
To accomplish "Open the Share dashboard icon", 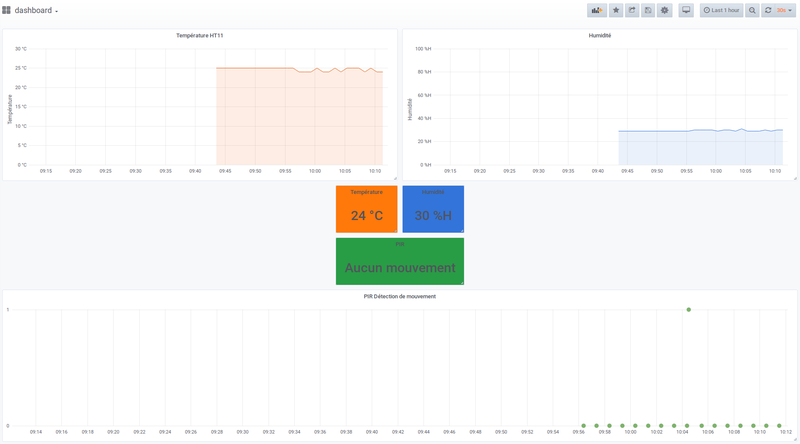I will (x=632, y=10).
